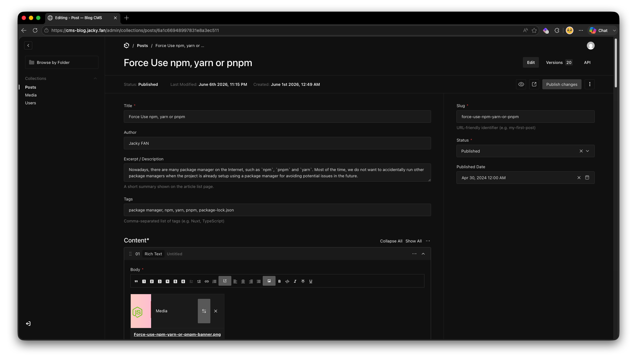Toggle inline code formatting

pyautogui.click(x=287, y=281)
